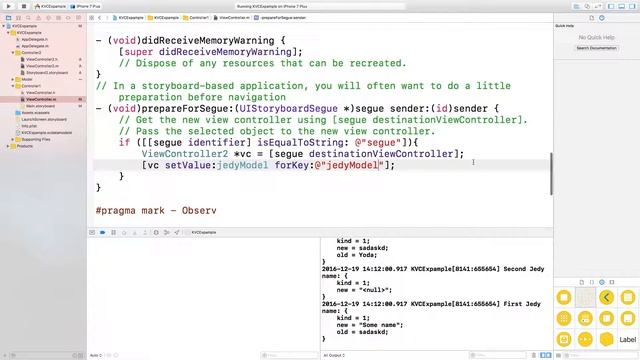Click Step Into in debug bar
Screen dimensions: 640x360
[x=135, y=232]
